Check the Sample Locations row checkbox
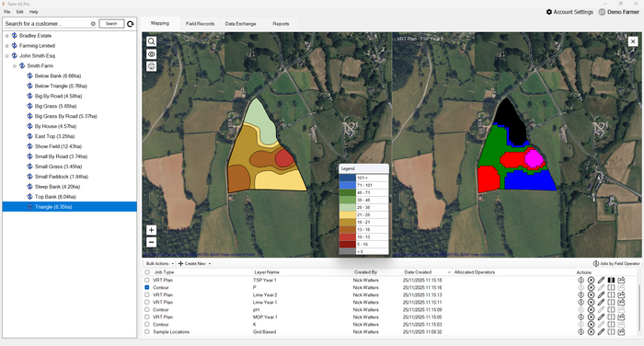 pyautogui.click(x=147, y=332)
